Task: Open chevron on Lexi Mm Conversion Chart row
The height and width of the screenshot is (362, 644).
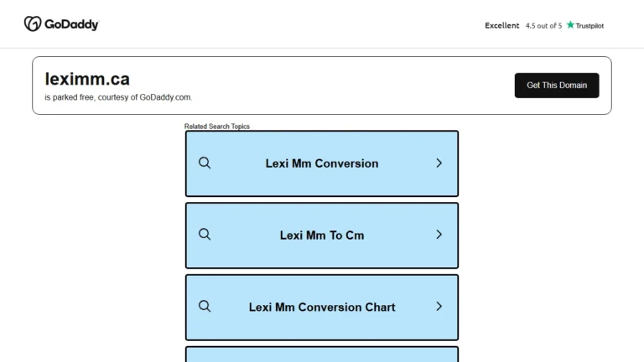Action: tap(439, 306)
